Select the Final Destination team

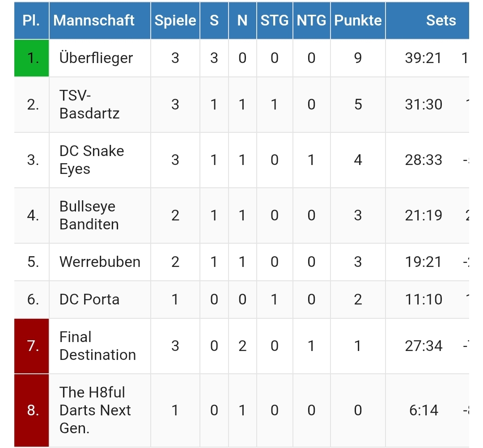97,346
